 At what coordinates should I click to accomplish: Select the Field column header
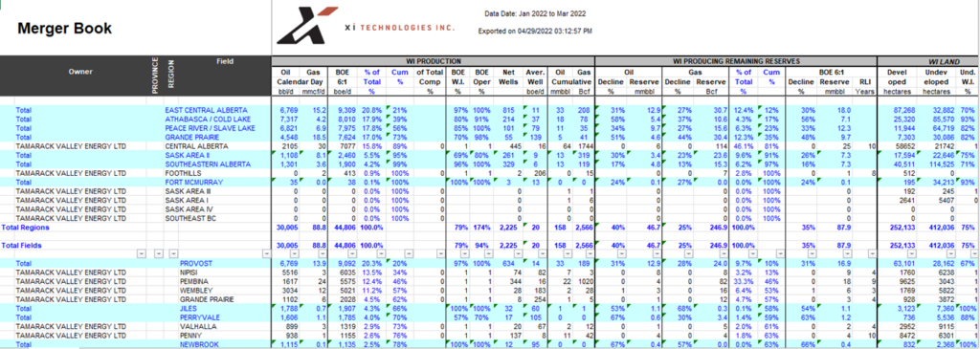[225, 61]
